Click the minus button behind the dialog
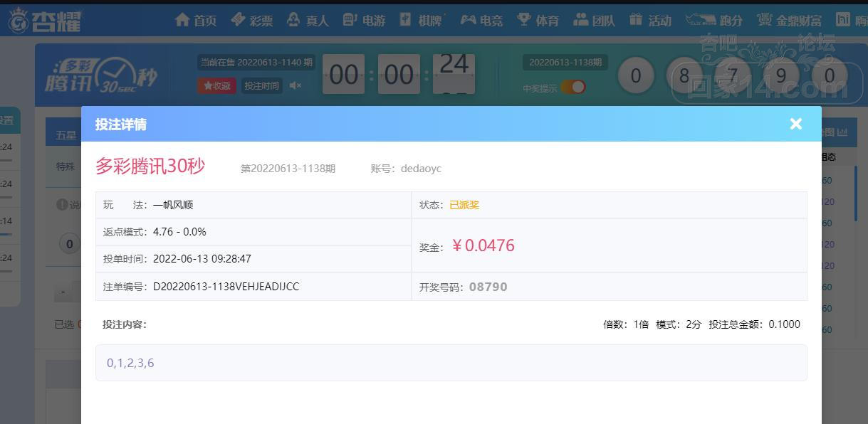Screen dimensions: 868x424 (x=63, y=292)
